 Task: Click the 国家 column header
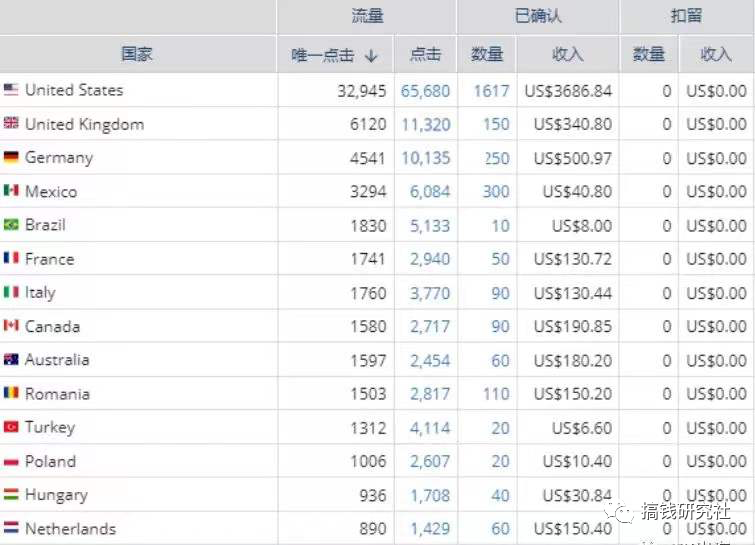pos(137,54)
